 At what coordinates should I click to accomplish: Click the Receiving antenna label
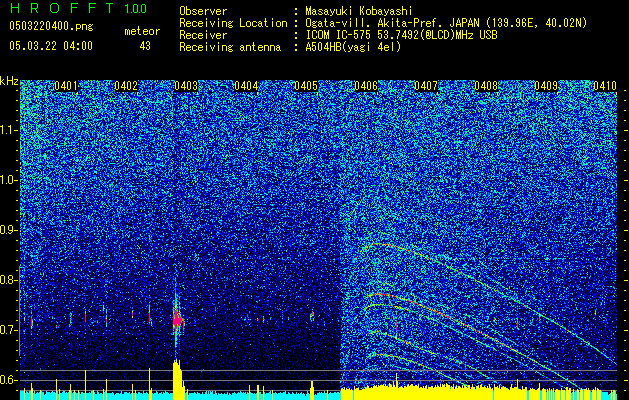click(230, 47)
